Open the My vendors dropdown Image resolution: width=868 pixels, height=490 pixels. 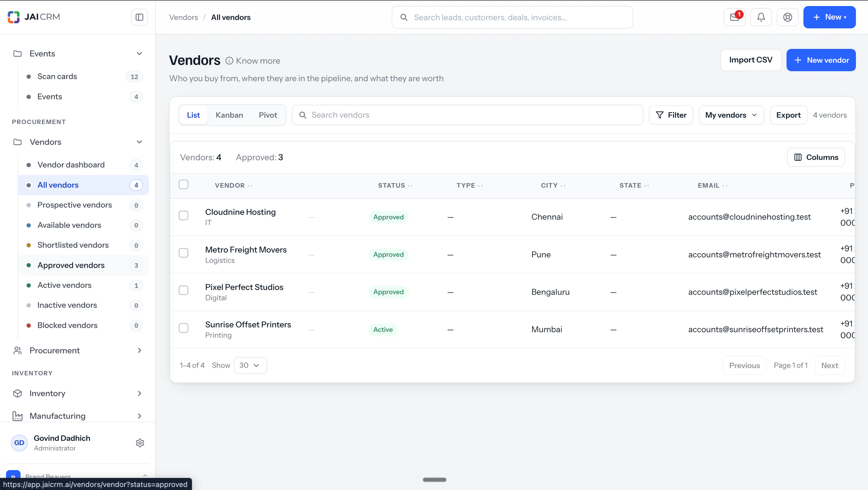coord(731,115)
